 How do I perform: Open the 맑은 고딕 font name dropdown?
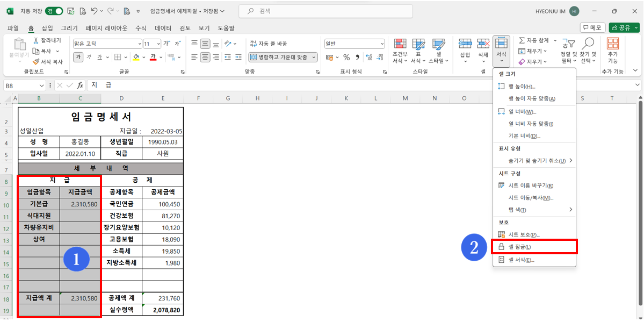point(139,44)
